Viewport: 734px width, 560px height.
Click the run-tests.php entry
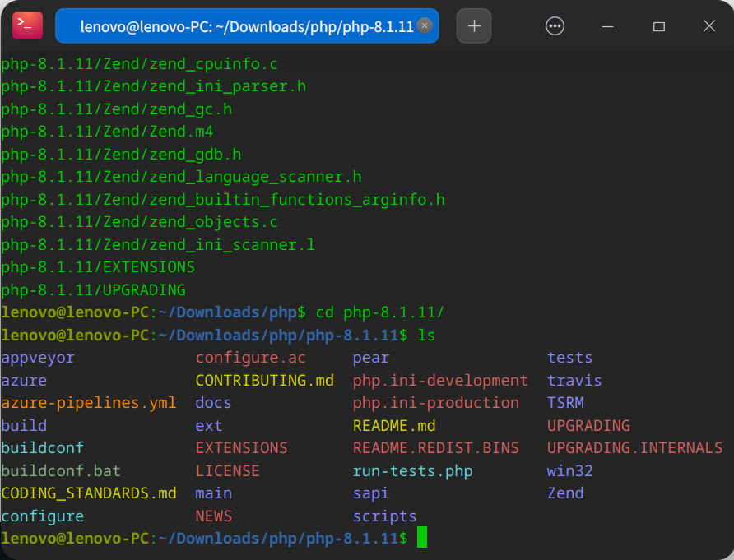[412, 470]
